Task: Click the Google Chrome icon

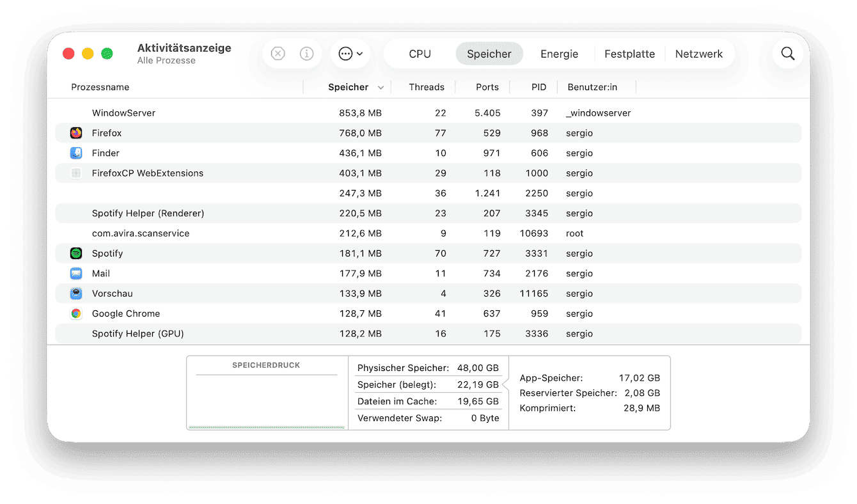Action: [x=76, y=313]
